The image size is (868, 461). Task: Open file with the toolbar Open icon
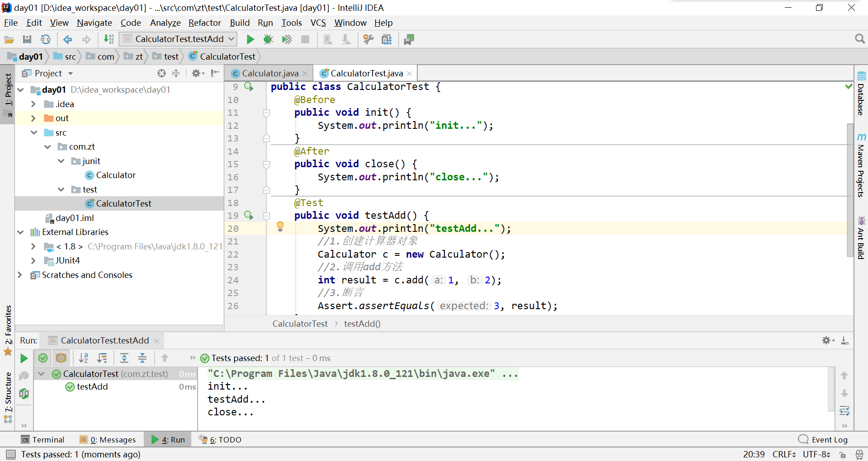pos(9,40)
